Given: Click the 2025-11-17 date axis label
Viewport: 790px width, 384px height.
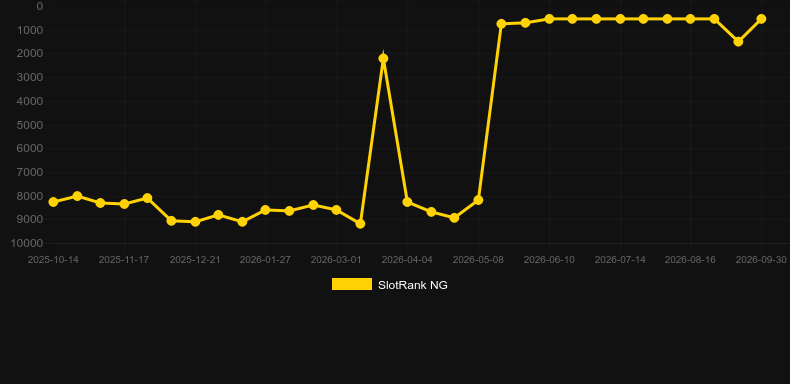Looking at the screenshot, I should tap(123, 260).
